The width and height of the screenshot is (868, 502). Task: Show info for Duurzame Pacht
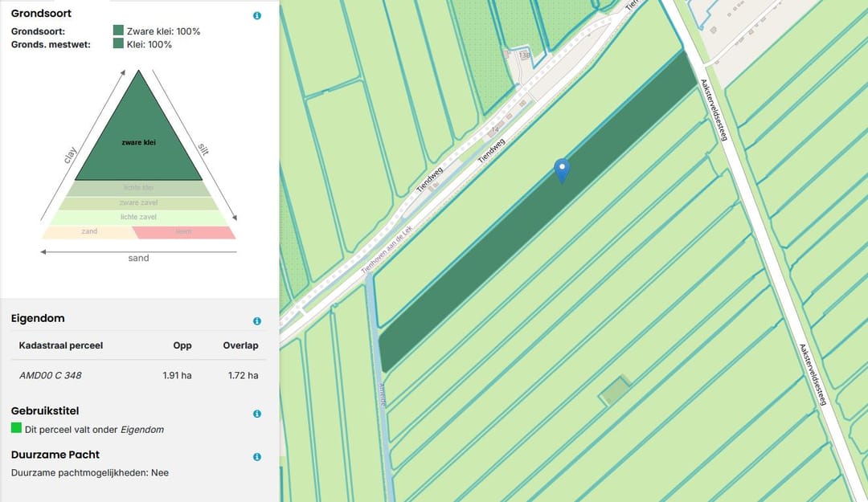click(257, 457)
